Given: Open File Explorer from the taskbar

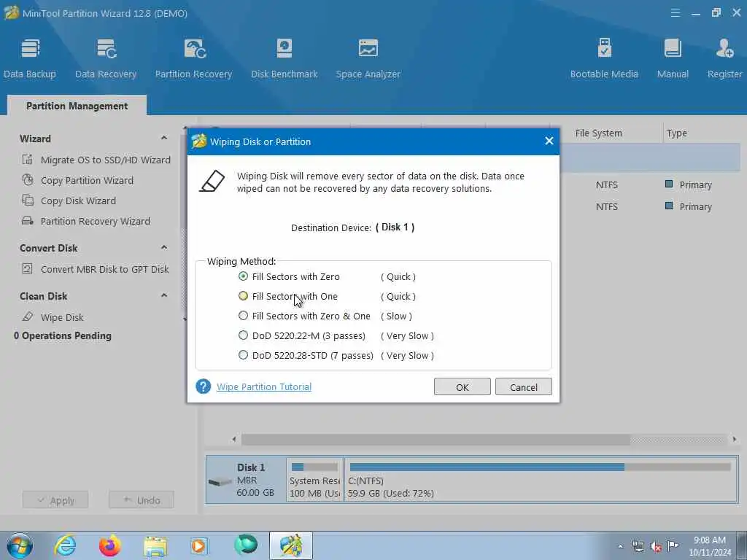Looking at the screenshot, I should pyautogui.click(x=155, y=546).
